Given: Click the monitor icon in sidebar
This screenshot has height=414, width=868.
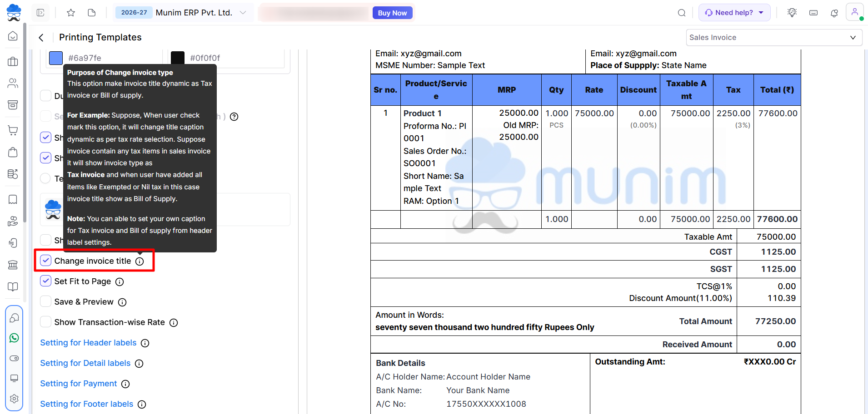Looking at the screenshot, I should (x=14, y=378).
